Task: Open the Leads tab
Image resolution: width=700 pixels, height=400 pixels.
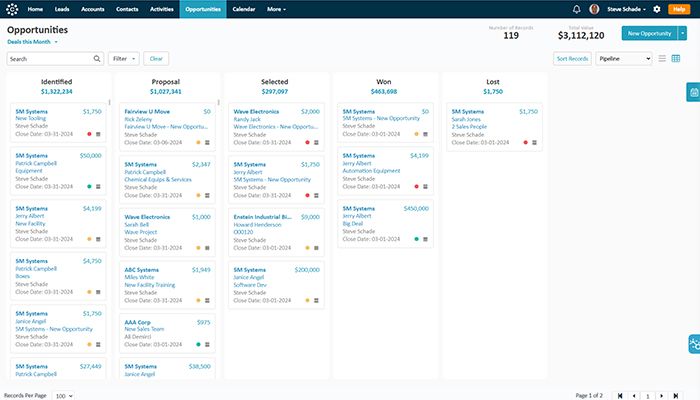Action: tap(64, 9)
